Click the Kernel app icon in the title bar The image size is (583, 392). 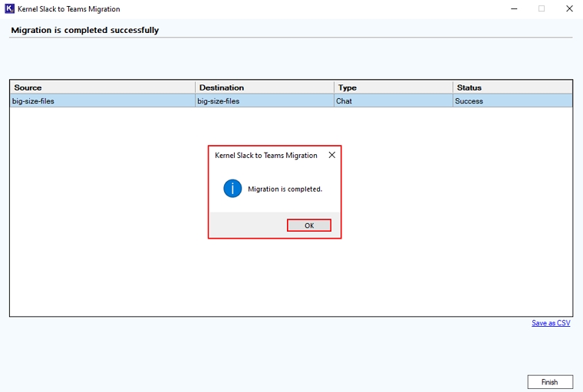pyautogui.click(x=9, y=8)
